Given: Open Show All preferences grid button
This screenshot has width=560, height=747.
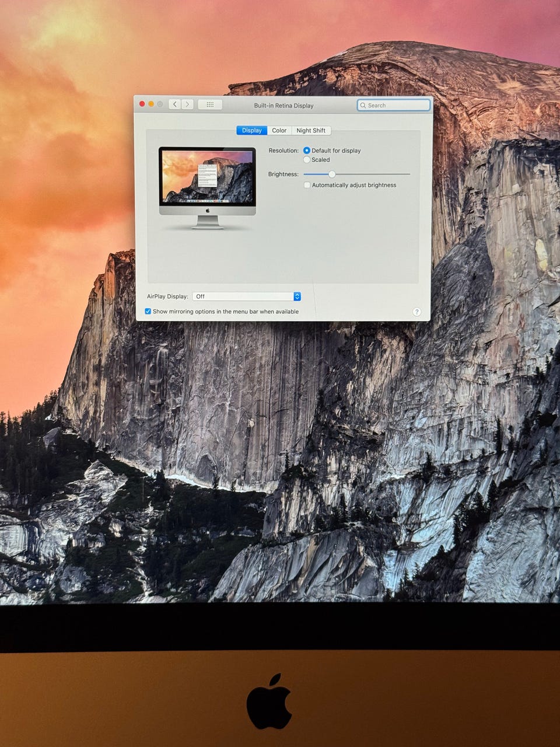Looking at the screenshot, I should pyautogui.click(x=210, y=104).
